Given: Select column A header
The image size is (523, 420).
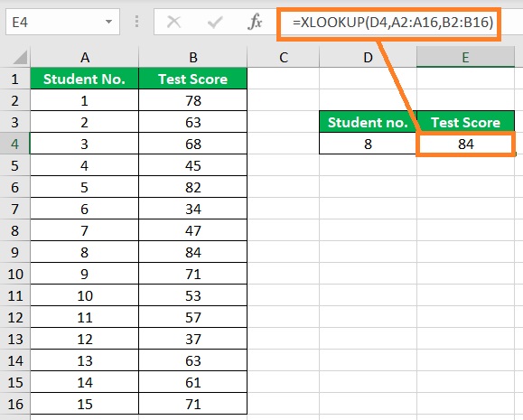Looking at the screenshot, I should tap(84, 58).
